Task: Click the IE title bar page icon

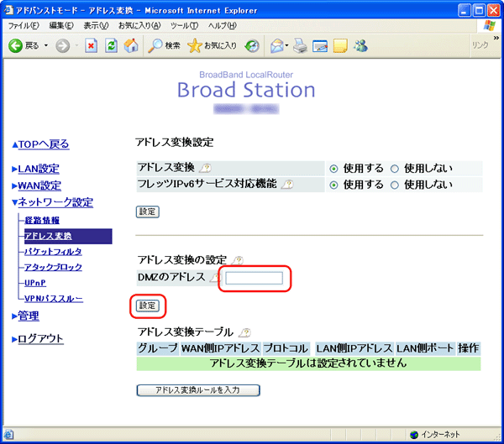Action: [x=8, y=10]
